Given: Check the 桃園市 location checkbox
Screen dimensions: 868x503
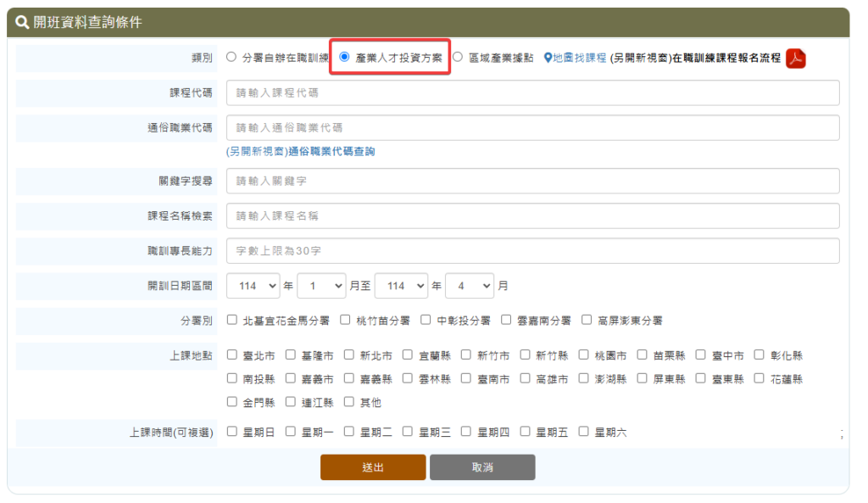Looking at the screenshot, I should 583,355.
